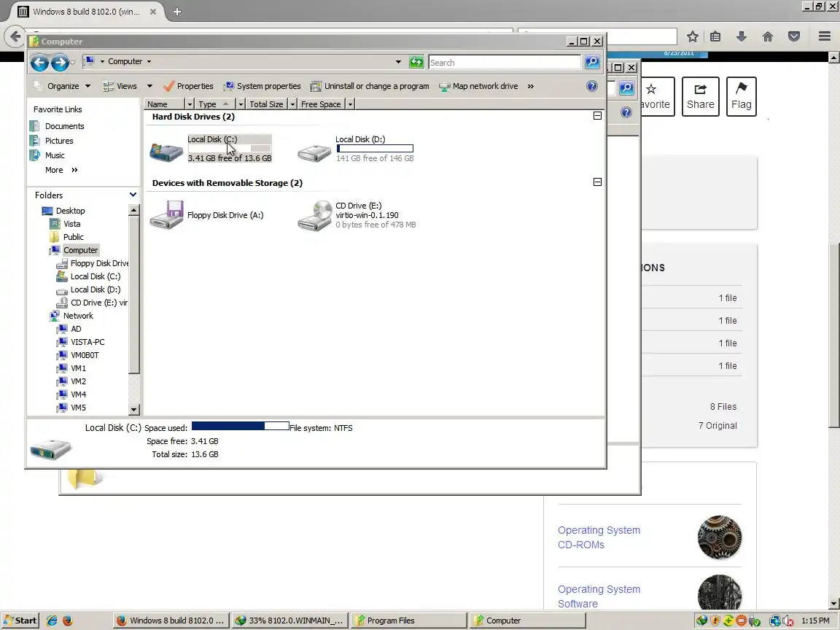Select Public in folder tree
840x630 pixels.
pos(73,237)
